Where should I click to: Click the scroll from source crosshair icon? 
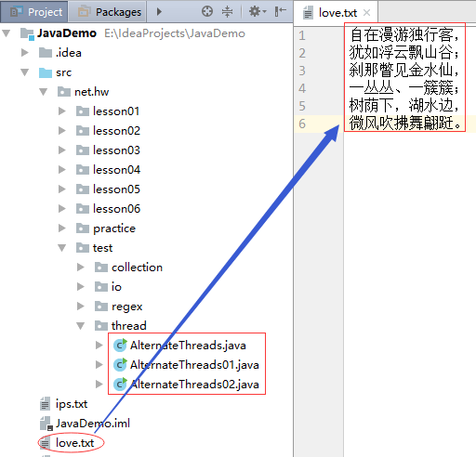click(x=207, y=11)
